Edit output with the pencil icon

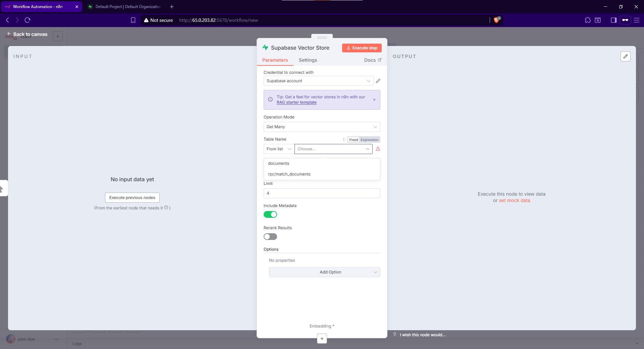626,56
